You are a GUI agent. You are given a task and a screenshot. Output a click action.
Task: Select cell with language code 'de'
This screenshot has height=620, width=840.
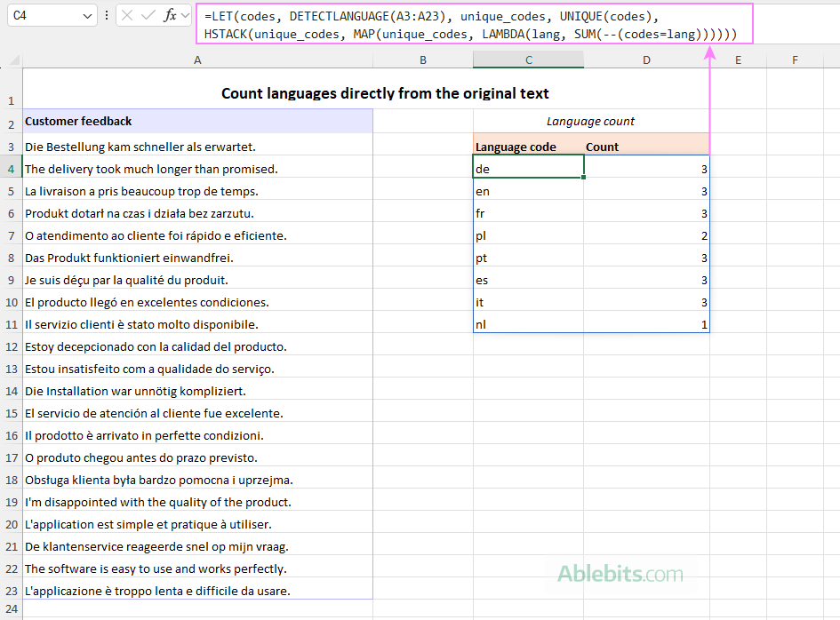(x=528, y=166)
